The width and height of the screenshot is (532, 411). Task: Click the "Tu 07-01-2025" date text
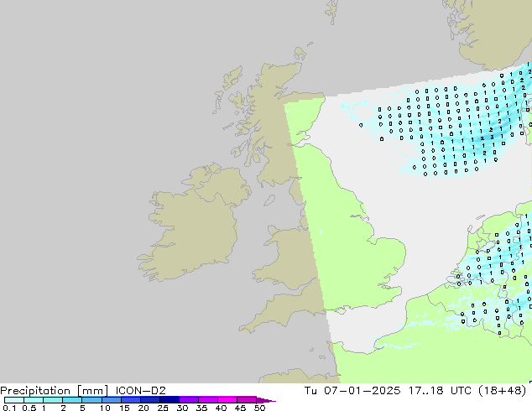[x=352, y=391]
